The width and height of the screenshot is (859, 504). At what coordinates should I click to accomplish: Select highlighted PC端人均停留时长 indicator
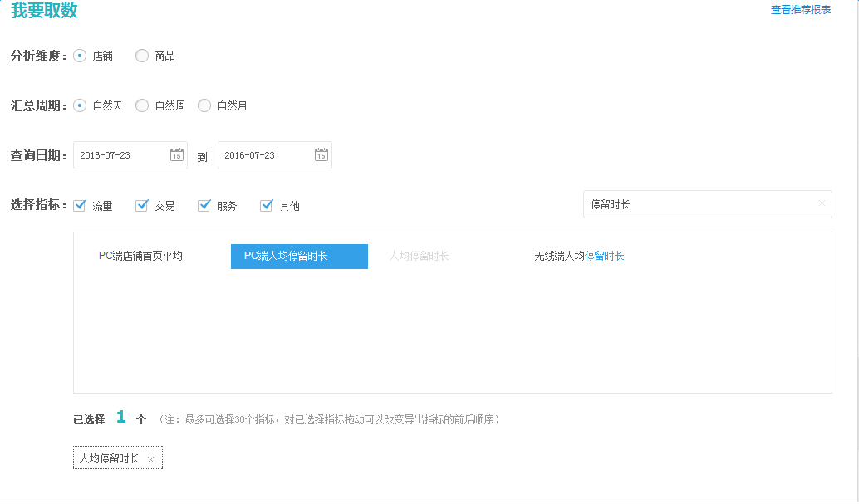click(x=299, y=257)
